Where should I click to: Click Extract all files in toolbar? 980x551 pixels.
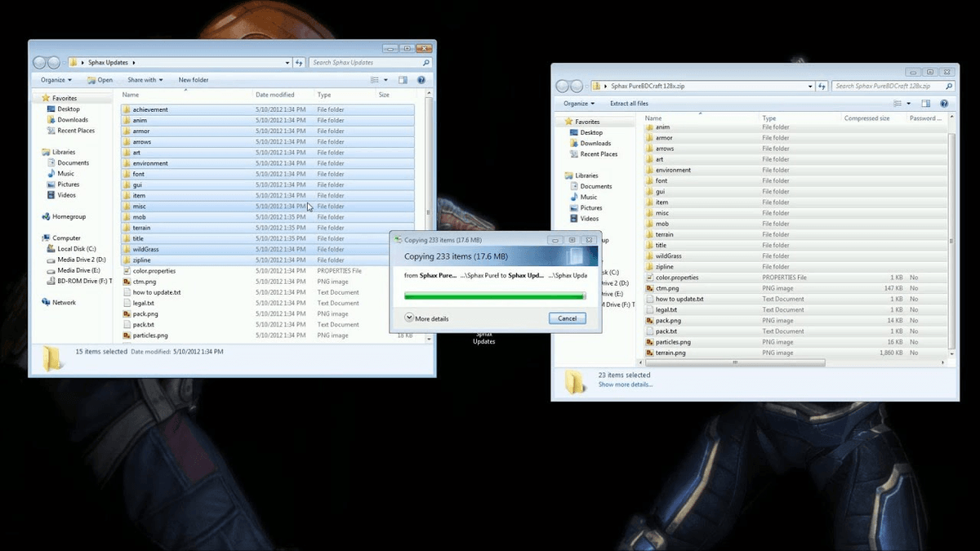click(629, 104)
